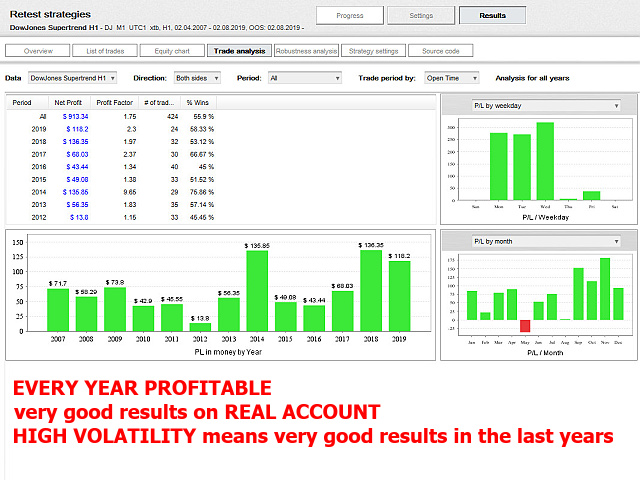The height and width of the screenshot is (480, 640).
Task: Click the Wednesday bar in weekday chart
Action: coord(545,161)
